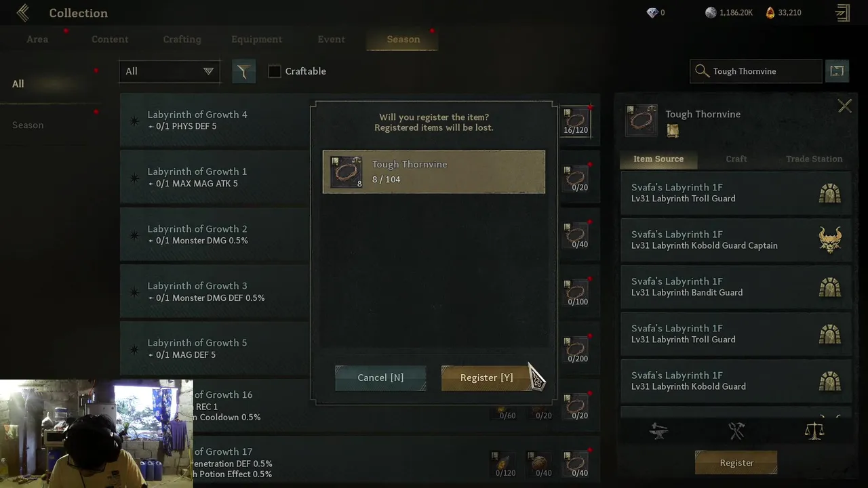
Task: Open the All filter dropdown
Action: [170, 71]
